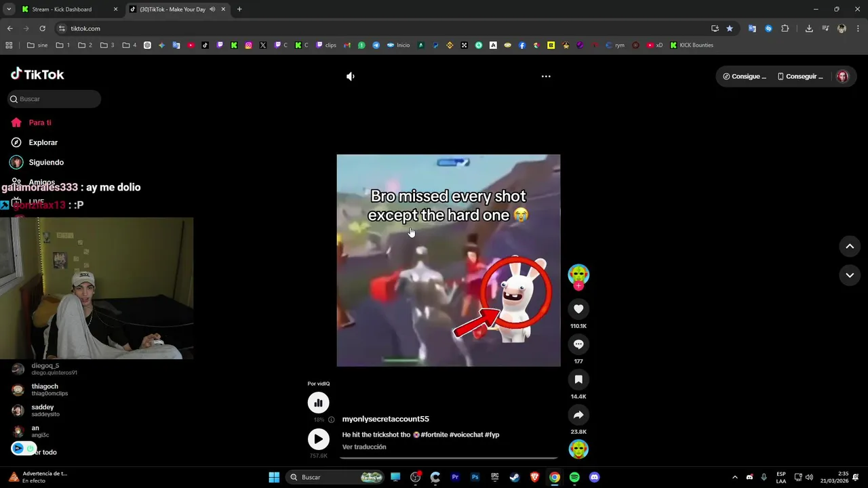Open the vidIQ stats bar-chart button

(x=318, y=403)
